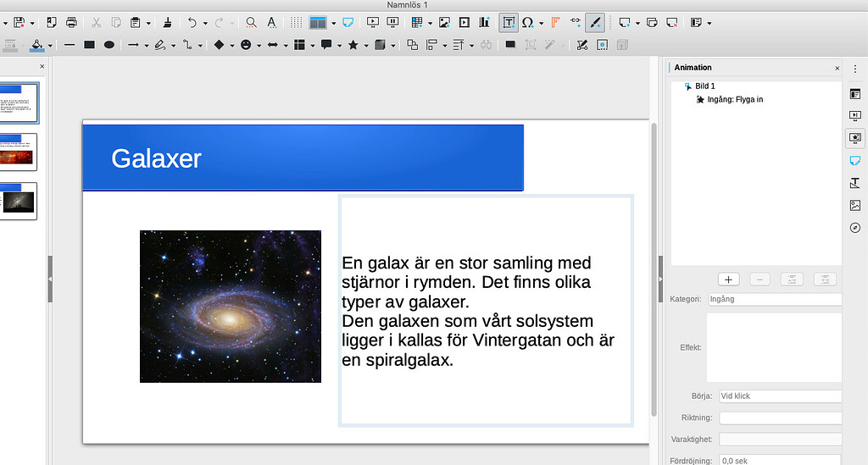Open the Display Views dropdown arrow
This screenshot has height=465, width=868.
(333, 23)
